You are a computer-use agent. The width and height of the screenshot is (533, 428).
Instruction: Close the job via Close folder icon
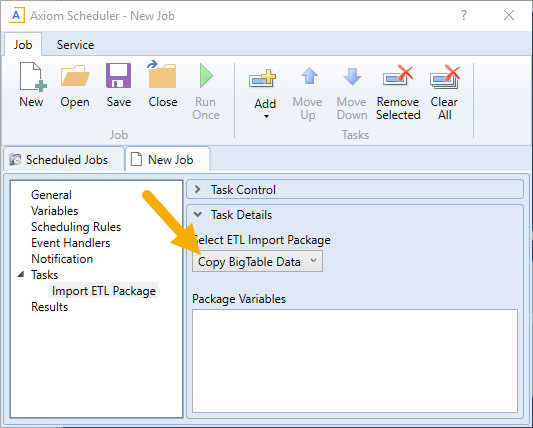pyautogui.click(x=162, y=75)
